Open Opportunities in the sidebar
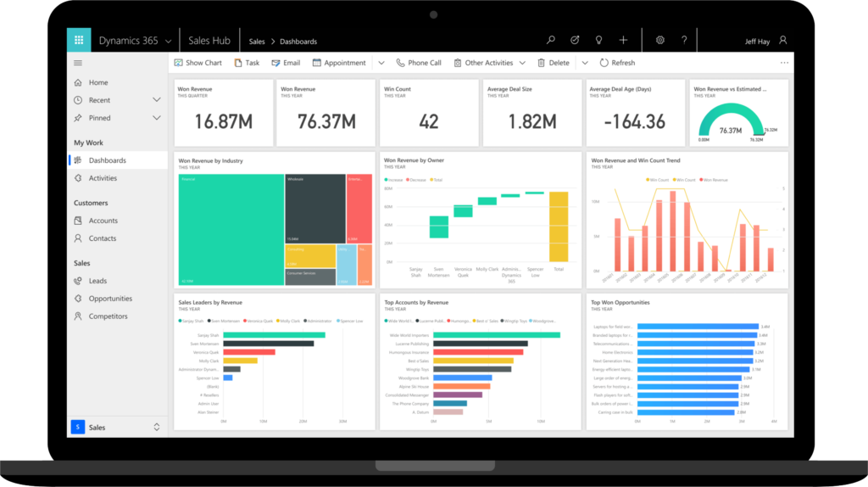 point(117,299)
